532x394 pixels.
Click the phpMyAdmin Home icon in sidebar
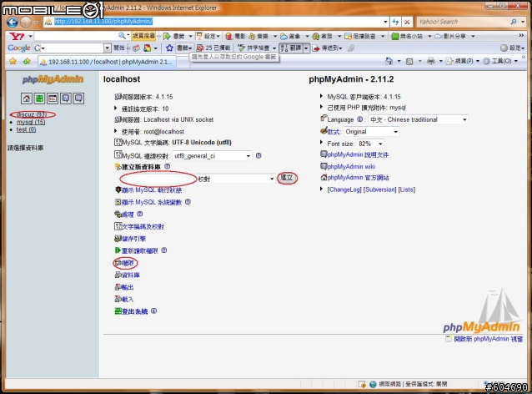[x=27, y=98]
